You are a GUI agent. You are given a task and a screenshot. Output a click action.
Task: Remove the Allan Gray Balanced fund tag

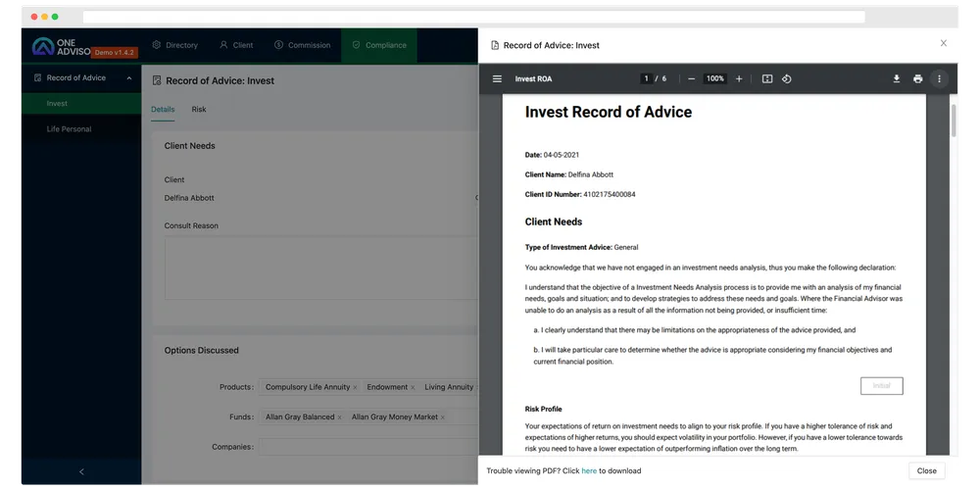pos(339,417)
